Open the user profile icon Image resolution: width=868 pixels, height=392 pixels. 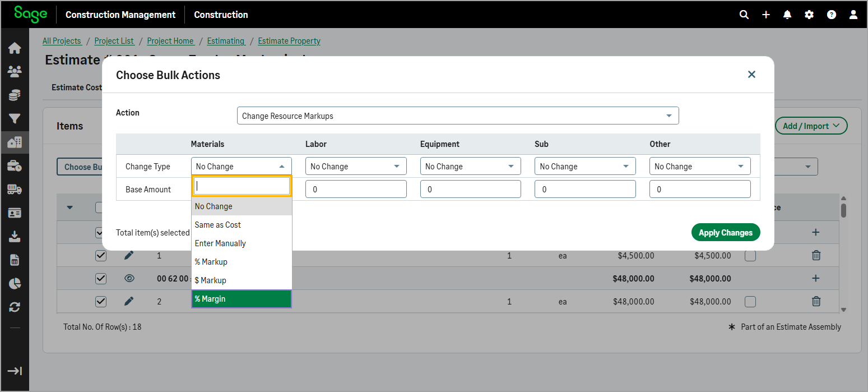(x=853, y=15)
